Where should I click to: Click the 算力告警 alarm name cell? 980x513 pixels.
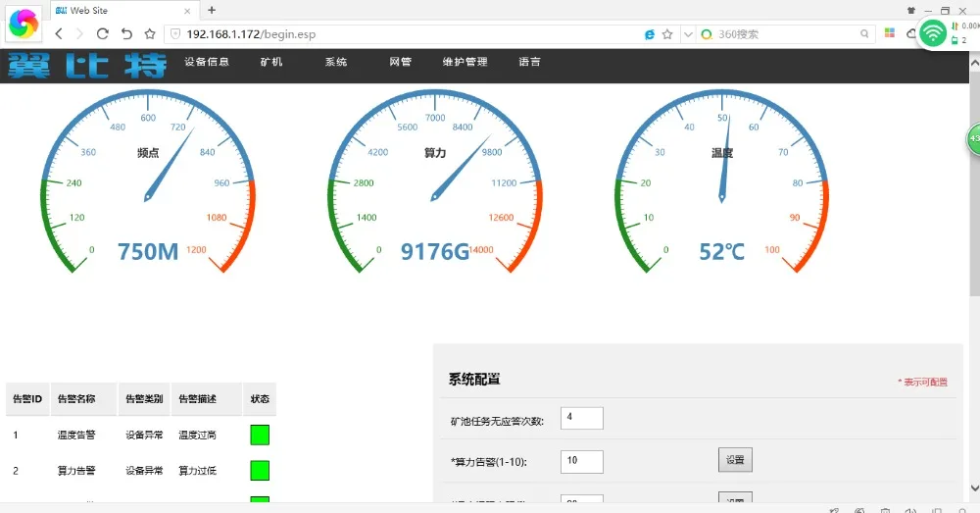pyautogui.click(x=76, y=471)
